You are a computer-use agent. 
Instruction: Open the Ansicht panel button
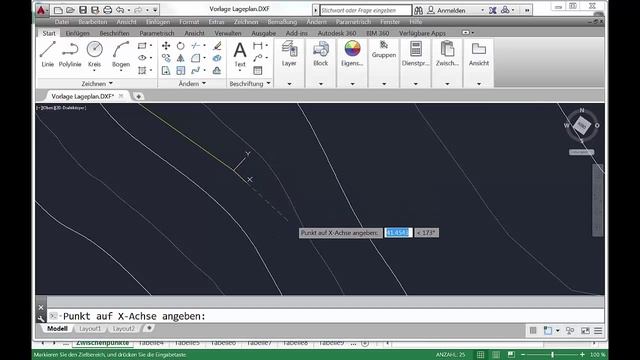[479, 53]
